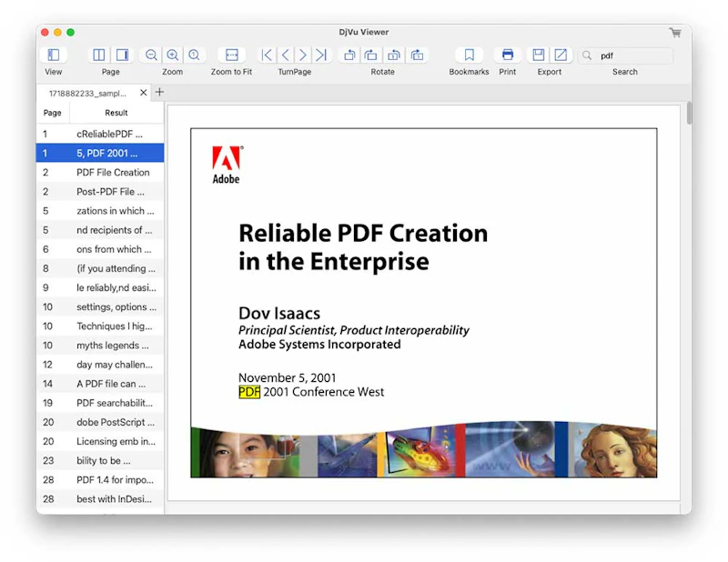728x562 pixels.
Task: Select result PDF searchabilit...
Action: click(x=100, y=403)
